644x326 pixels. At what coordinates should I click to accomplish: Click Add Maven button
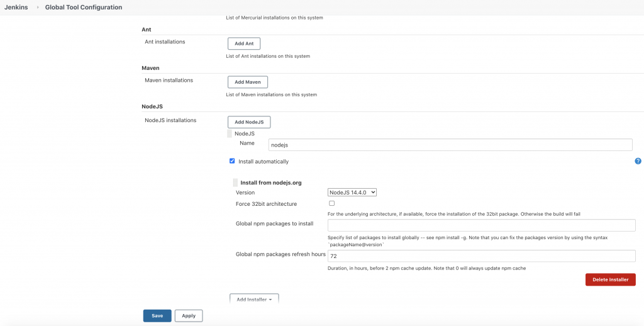tap(248, 82)
